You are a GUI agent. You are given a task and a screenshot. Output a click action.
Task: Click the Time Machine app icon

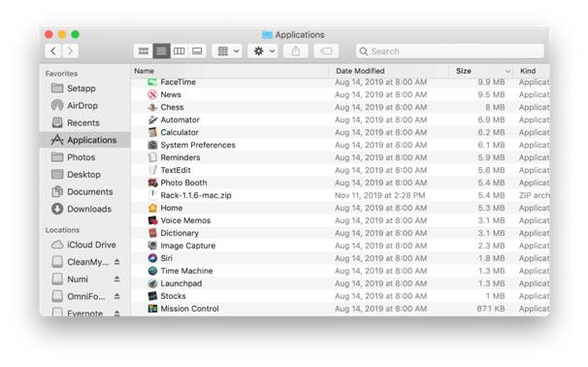tap(152, 271)
